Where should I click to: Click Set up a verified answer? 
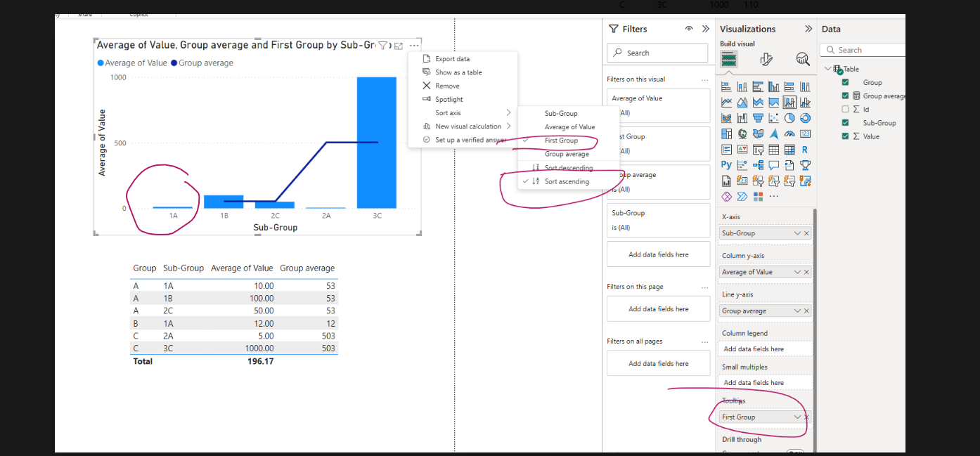[463, 140]
